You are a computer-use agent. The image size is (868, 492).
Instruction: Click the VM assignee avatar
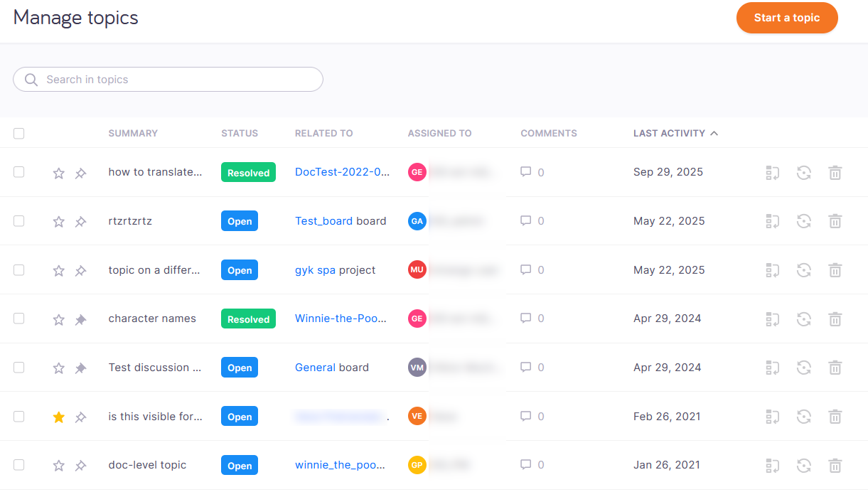(417, 368)
